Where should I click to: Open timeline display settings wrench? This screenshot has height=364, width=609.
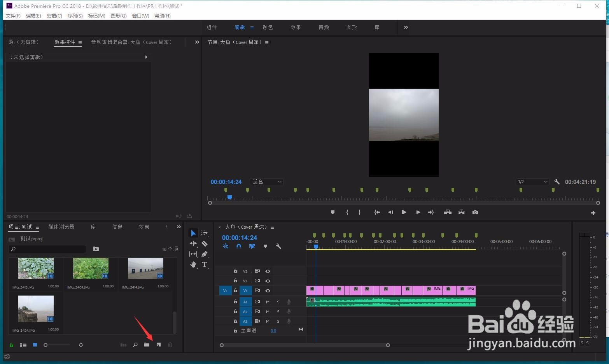(x=278, y=246)
